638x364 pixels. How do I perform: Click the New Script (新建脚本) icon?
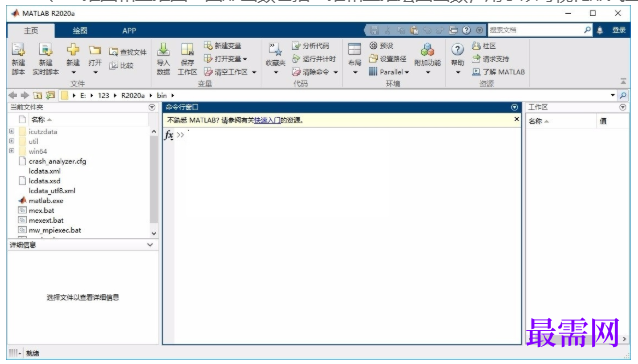click(x=18, y=50)
